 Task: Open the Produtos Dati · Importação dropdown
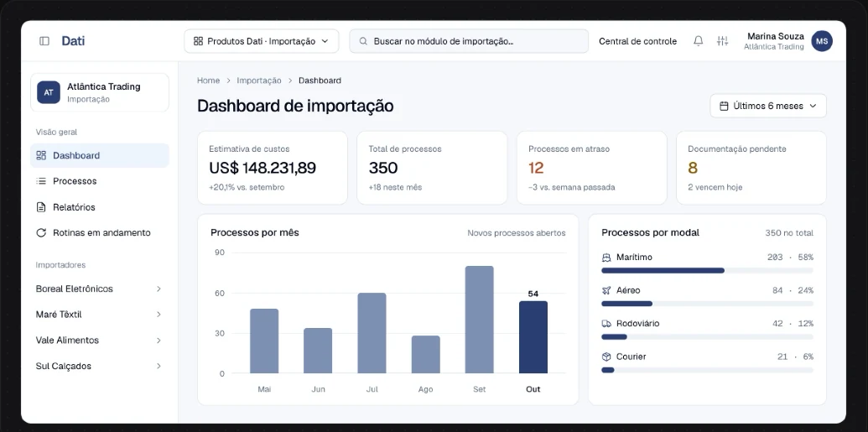click(262, 41)
